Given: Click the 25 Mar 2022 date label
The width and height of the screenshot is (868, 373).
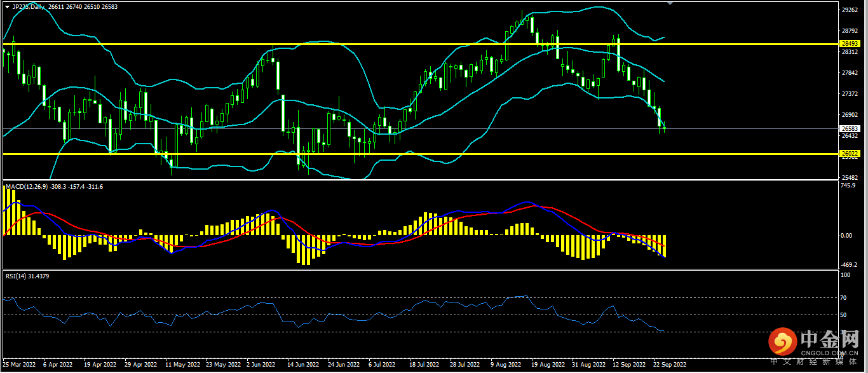Looking at the screenshot, I should tap(19, 365).
